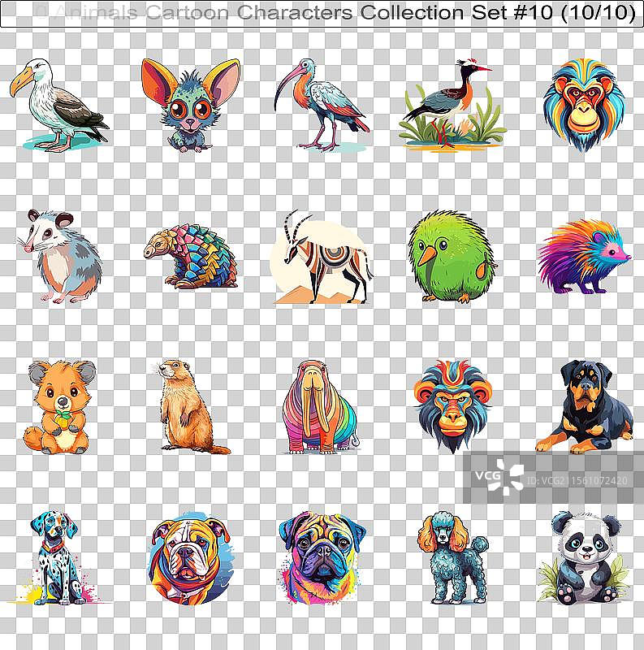This screenshot has width=644, height=650.
Task: Pick the ibis with long curved beak
Action: pyautogui.click(x=322, y=104)
